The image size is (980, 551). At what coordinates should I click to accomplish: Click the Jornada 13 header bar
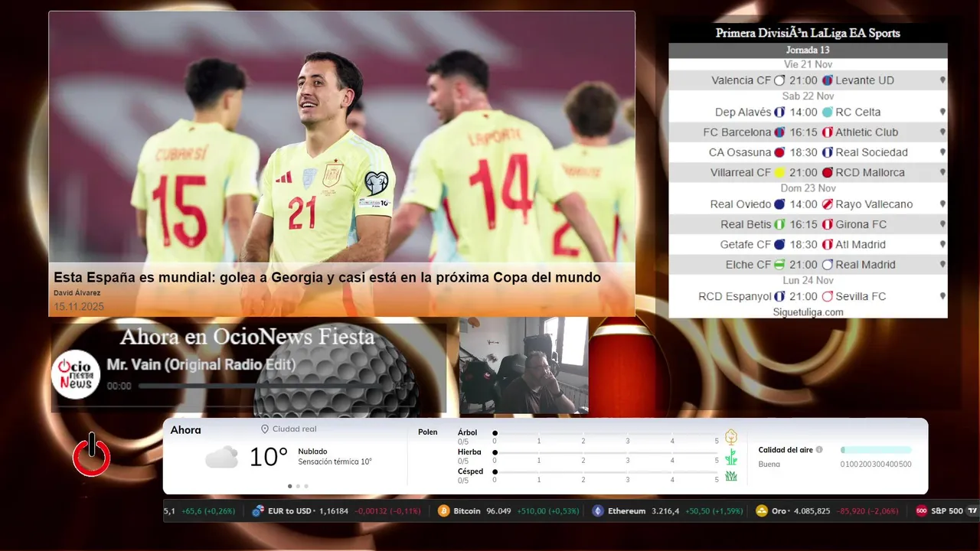tap(808, 51)
